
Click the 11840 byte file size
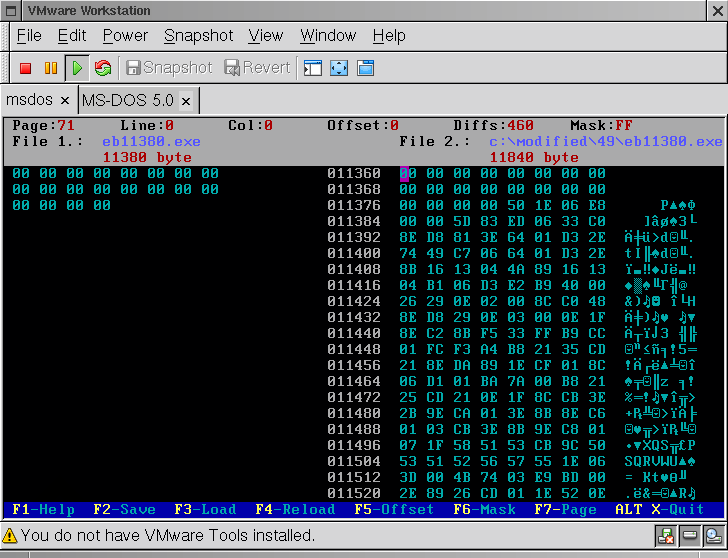(x=534, y=157)
